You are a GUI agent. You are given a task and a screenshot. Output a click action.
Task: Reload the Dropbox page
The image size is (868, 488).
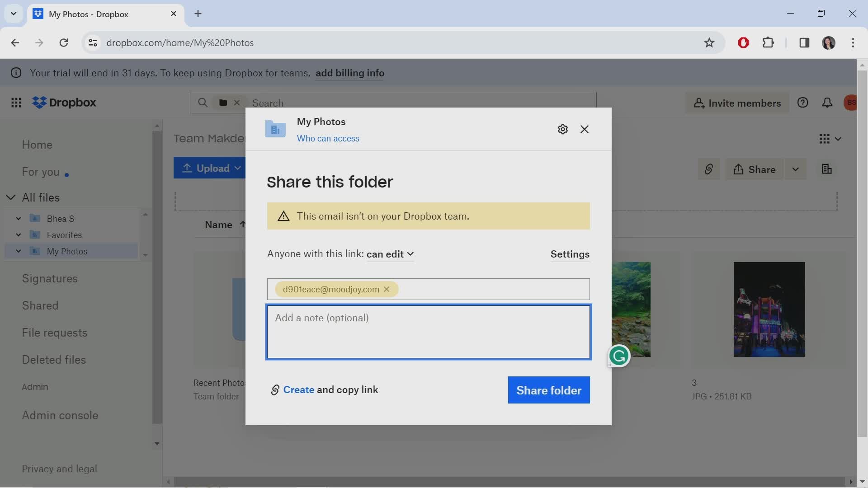tap(64, 43)
